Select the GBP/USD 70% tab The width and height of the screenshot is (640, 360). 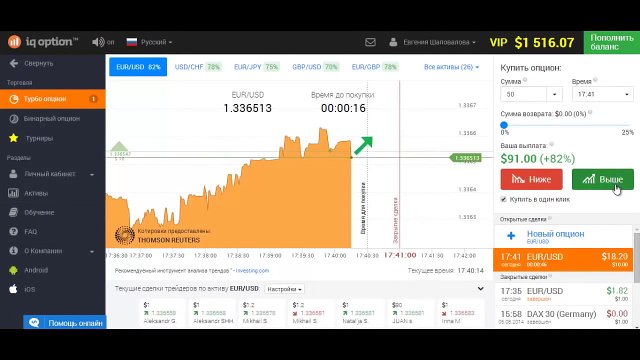316,67
